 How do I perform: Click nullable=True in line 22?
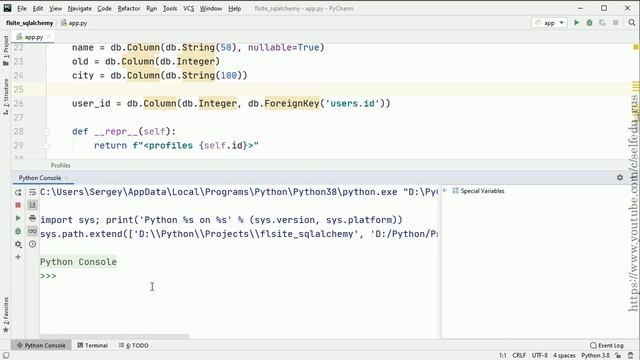(284, 47)
